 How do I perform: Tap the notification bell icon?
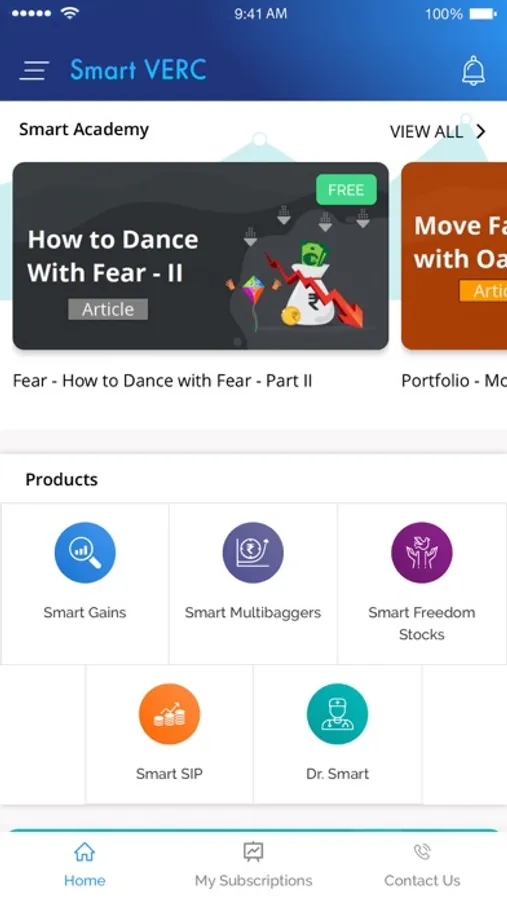[x=473, y=71]
